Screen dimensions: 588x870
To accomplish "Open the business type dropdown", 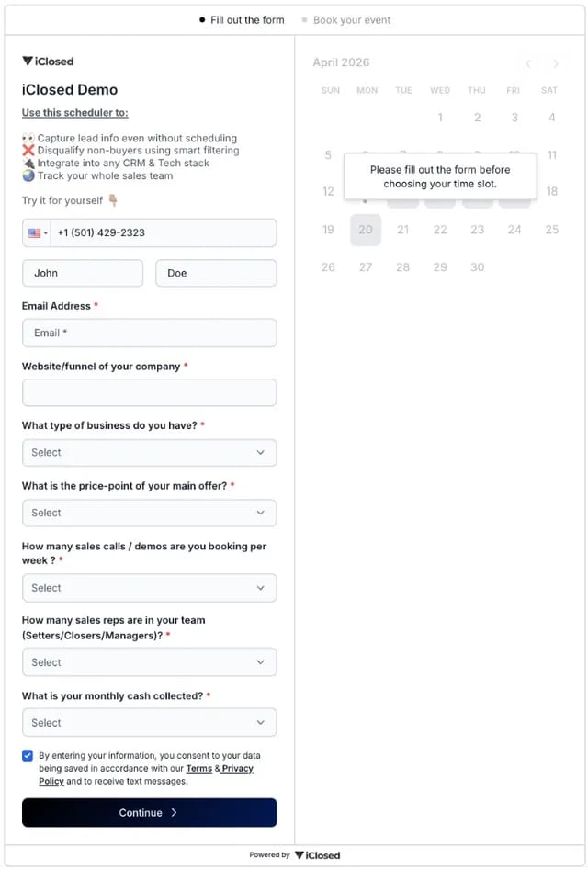I will (x=149, y=452).
